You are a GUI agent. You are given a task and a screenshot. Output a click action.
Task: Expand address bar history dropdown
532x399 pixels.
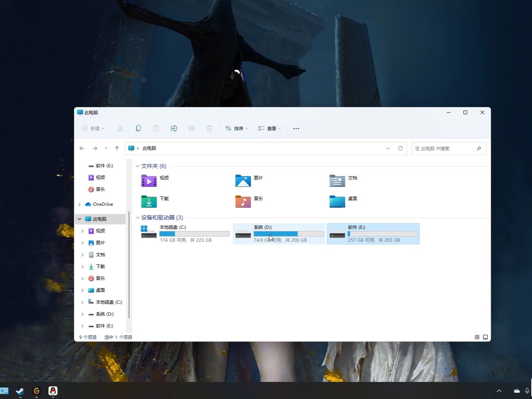(388, 148)
